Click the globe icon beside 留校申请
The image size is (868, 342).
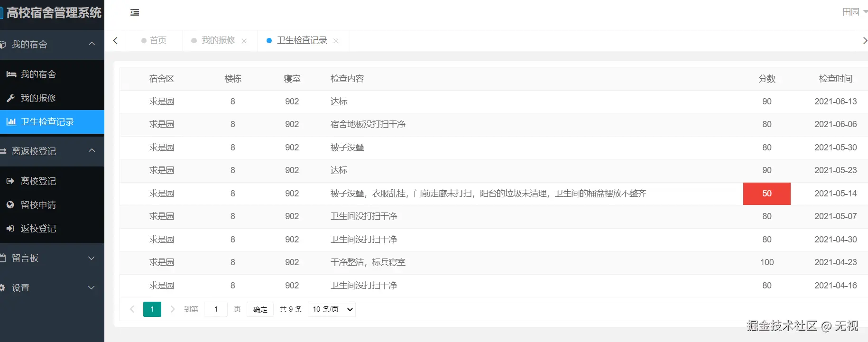10,205
